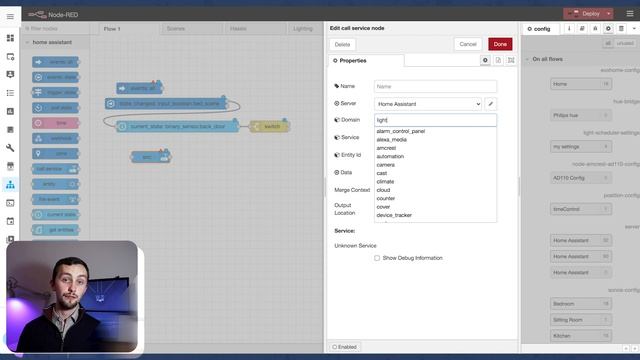The height and width of the screenshot is (360, 640).
Task: Open the node description document icon
Action: pyautogui.click(x=498, y=60)
